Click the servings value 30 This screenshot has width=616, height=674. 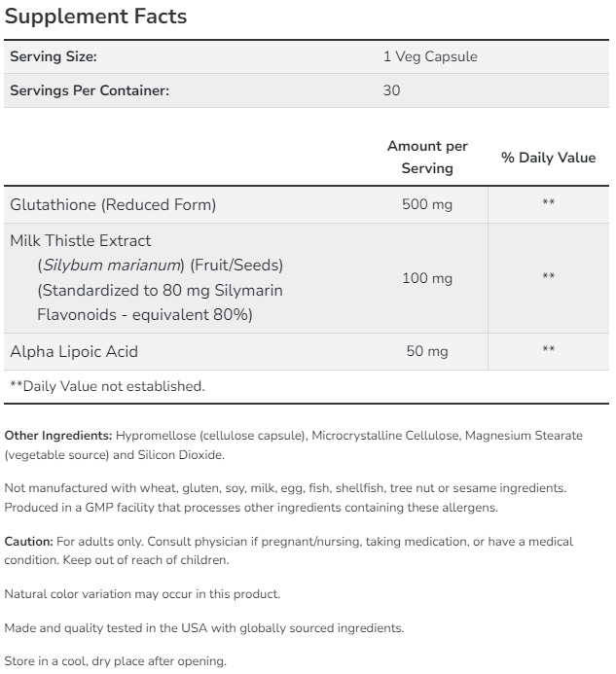pyautogui.click(x=392, y=91)
